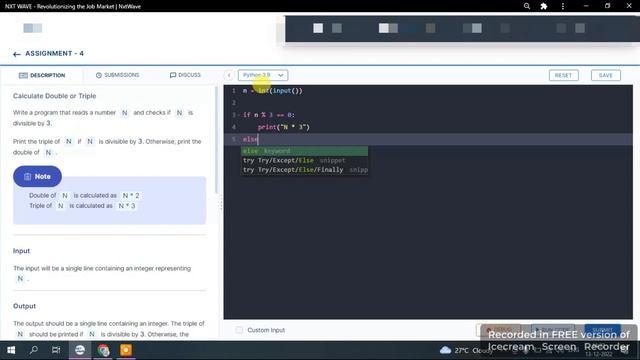
Task: Click the Chrome icon in the taskbar
Action: click(103, 350)
